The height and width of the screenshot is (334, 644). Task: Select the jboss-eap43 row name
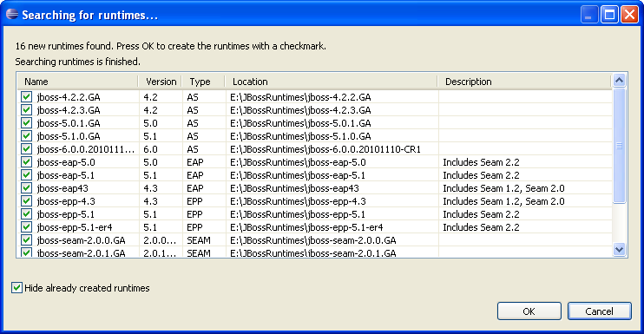(62, 188)
